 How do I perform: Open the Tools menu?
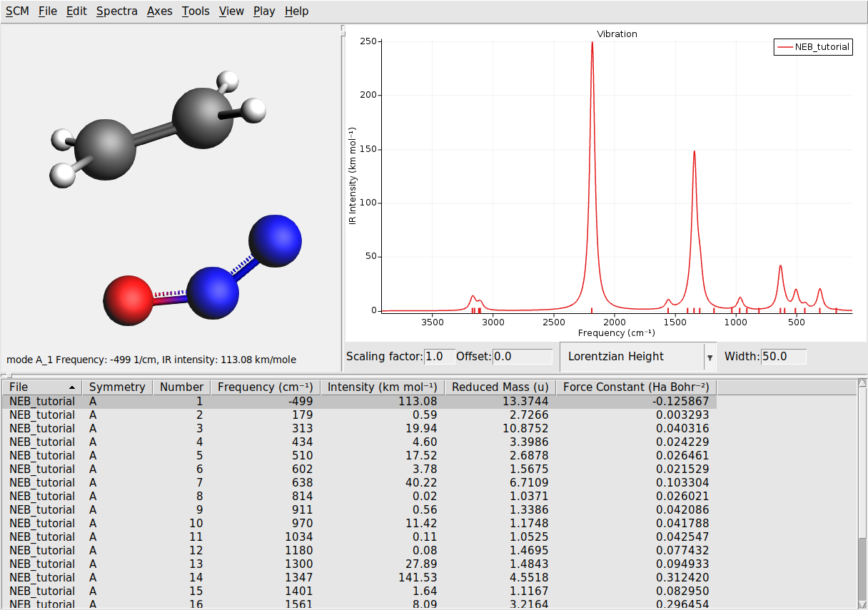(x=195, y=11)
